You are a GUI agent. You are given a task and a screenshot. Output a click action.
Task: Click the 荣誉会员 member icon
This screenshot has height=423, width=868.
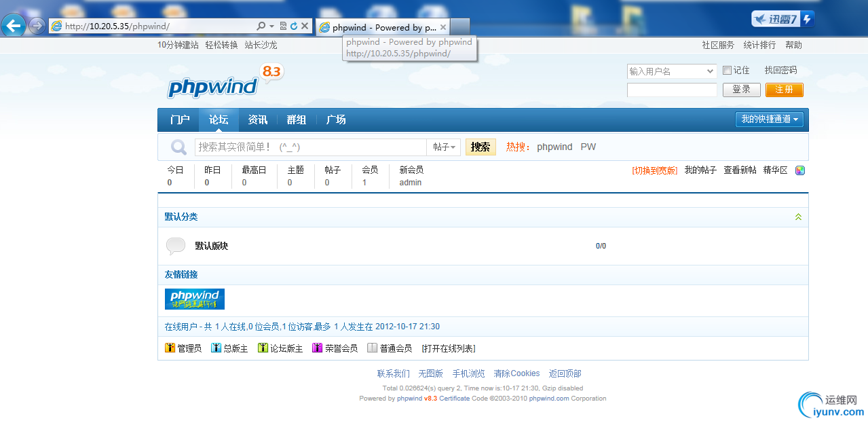tap(317, 348)
